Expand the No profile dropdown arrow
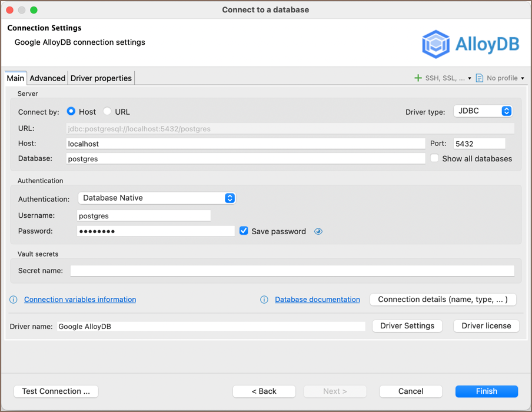The width and height of the screenshot is (532, 412). 523,78
